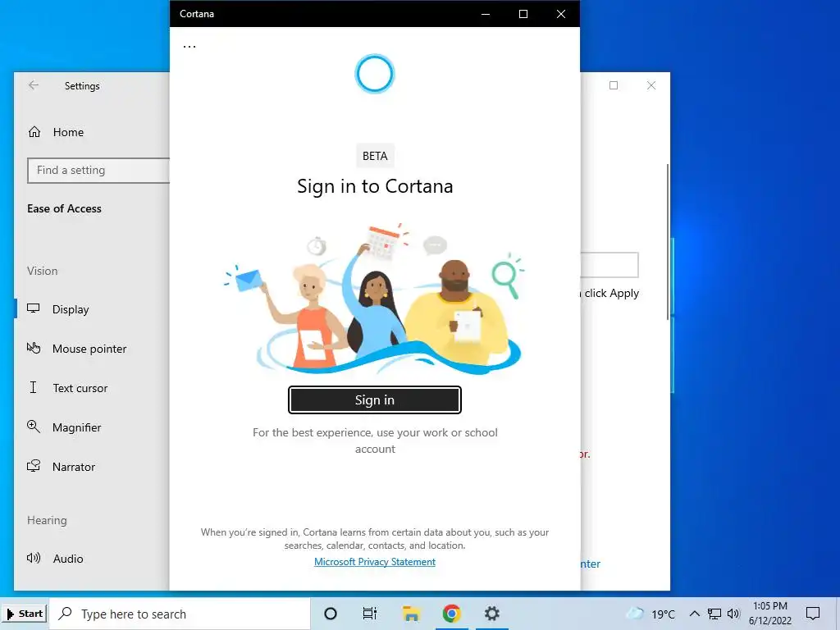The width and height of the screenshot is (840, 630).
Task: Go back using Settings back arrow
Action: tap(34, 85)
